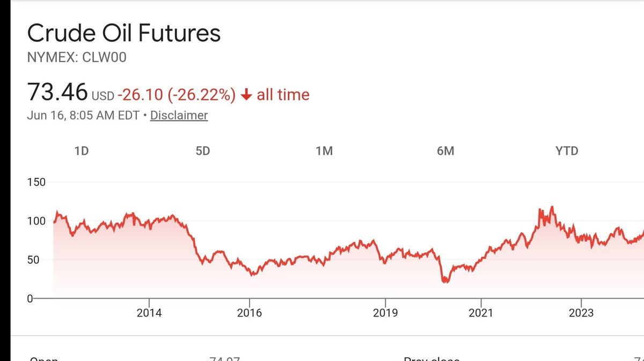644x361 pixels.
Task: Choose the 1M chart range
Action: (x=324, y=151)
